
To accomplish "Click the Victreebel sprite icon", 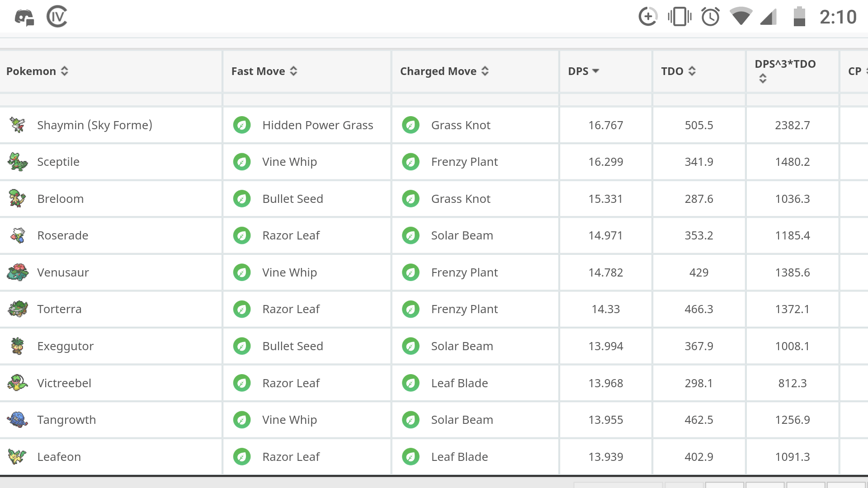I will pos(18,383).
